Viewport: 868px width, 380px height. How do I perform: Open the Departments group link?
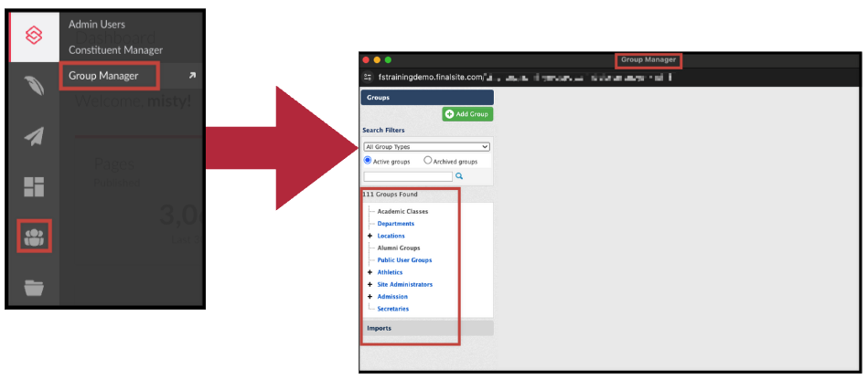point(396,224)
